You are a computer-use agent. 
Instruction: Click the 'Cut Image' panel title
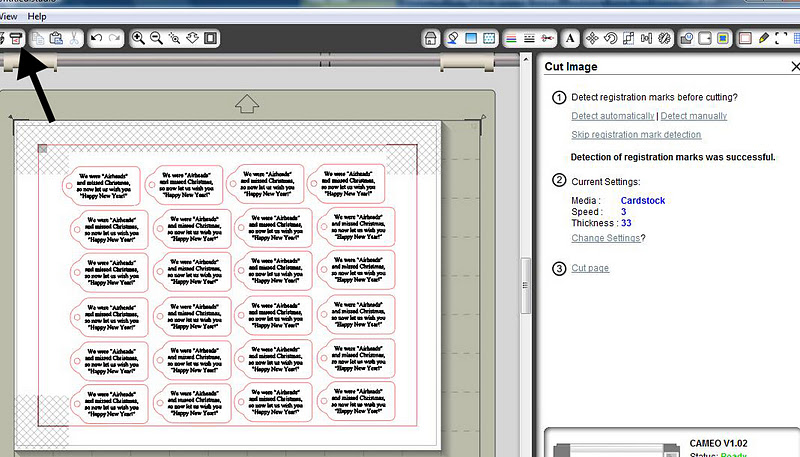click(571, 66)
